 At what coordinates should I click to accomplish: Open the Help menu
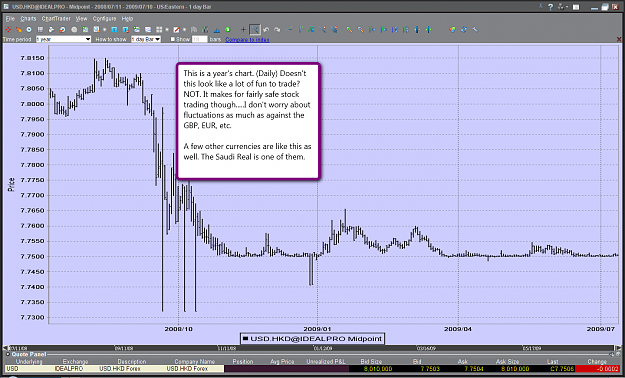click(127, 18)
